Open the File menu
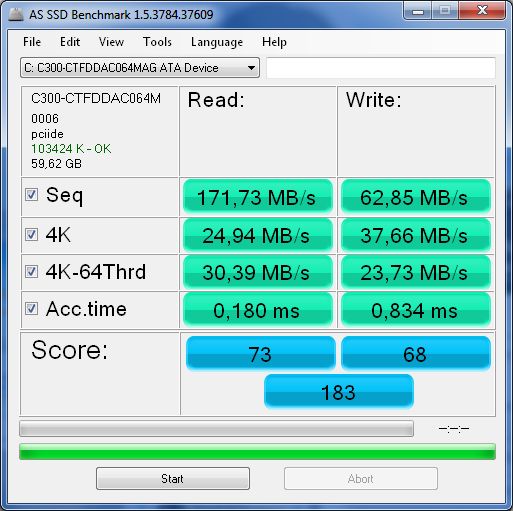The image size is (513, 511). point(32,42)
